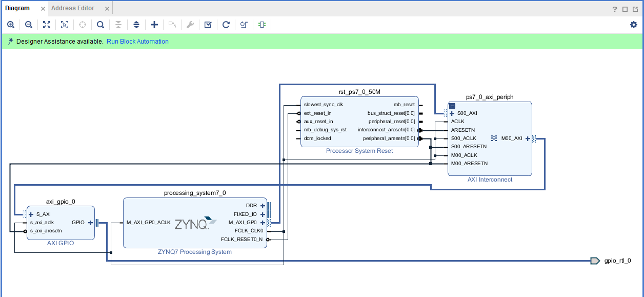The image size is (644, 297).
Task: Click the s_axi_aresetn pin on axi_gpio_0
Action: (46, 231)
